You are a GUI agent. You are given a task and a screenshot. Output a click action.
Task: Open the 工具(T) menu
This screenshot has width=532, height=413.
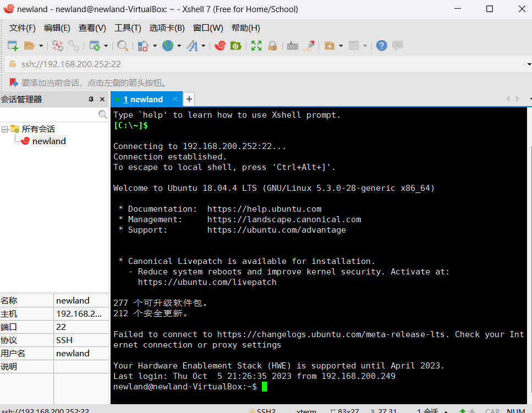tap(128, 28)
